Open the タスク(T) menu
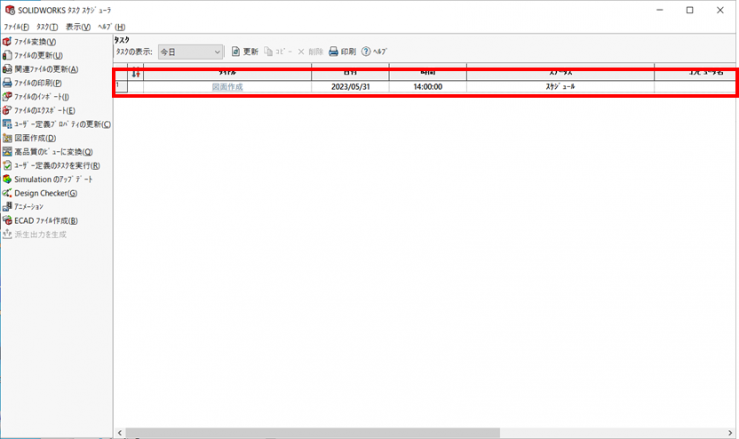The image size is (739, 439). (47, 26)
